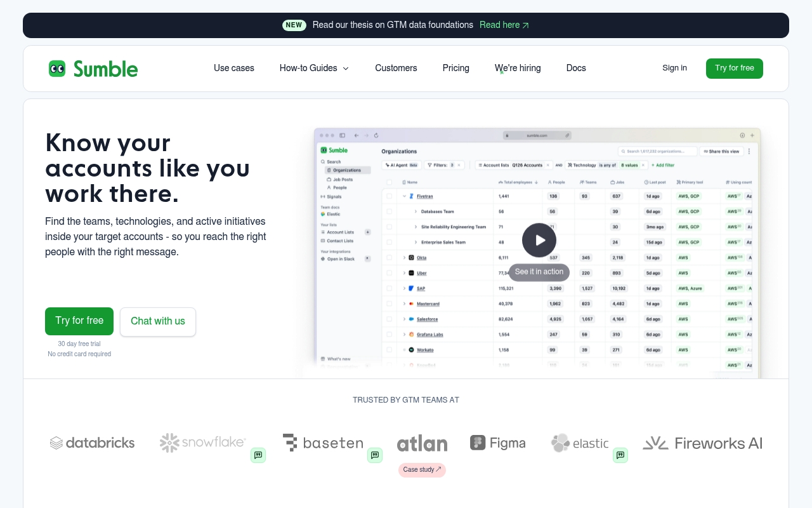Click the back arrow in the demo browser
This screenshot has height=508, width=812.
[x=357, y=135]
